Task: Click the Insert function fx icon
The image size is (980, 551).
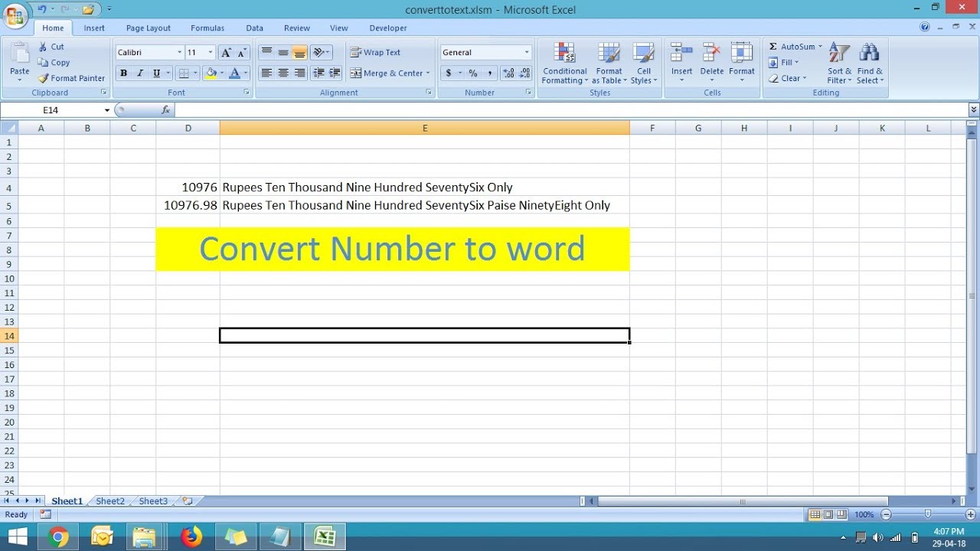Action: coord(165,110)
